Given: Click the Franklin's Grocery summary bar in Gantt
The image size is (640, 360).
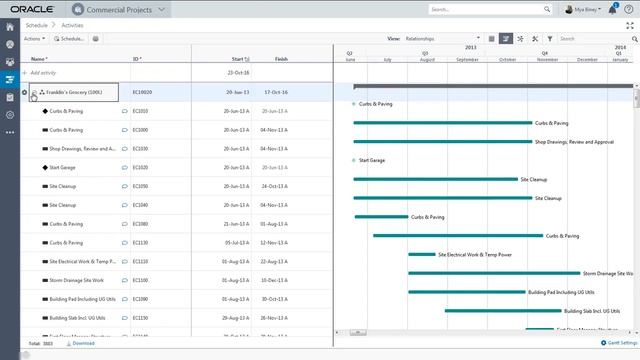Looking at the screenshot, I should [x=493, y=86].
